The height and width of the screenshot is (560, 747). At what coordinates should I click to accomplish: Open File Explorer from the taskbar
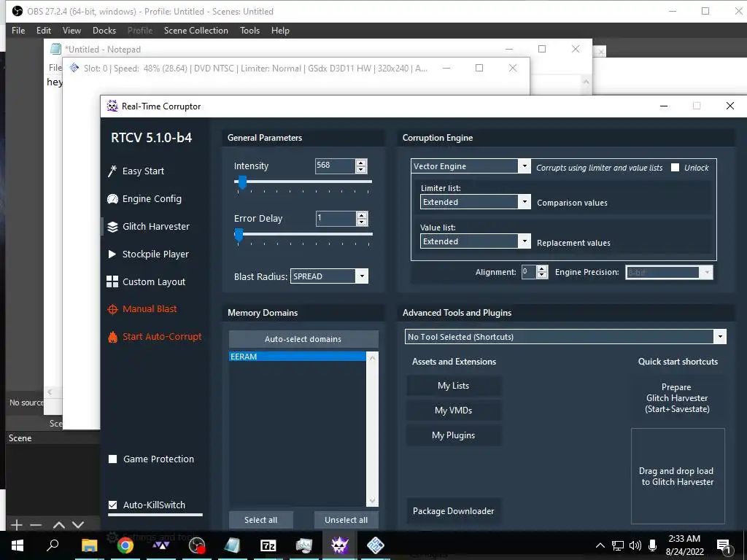click(89, 545)
